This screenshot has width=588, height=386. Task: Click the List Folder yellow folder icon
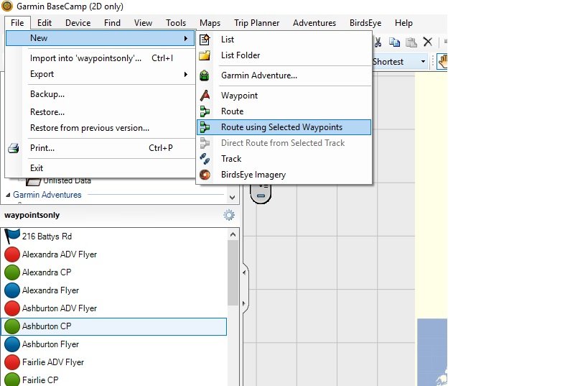[205, 55]
